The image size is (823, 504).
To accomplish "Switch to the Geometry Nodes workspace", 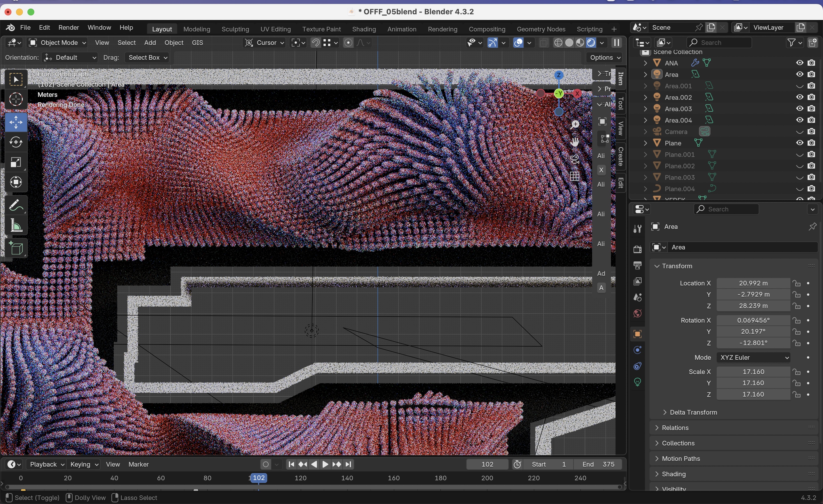I will click(x=541, y=29).
